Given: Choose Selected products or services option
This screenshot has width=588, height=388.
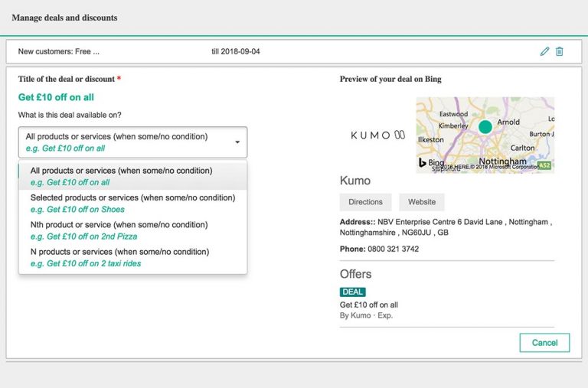Looking at the screenshot, I should pyautogui.click(x=132, y=204).
